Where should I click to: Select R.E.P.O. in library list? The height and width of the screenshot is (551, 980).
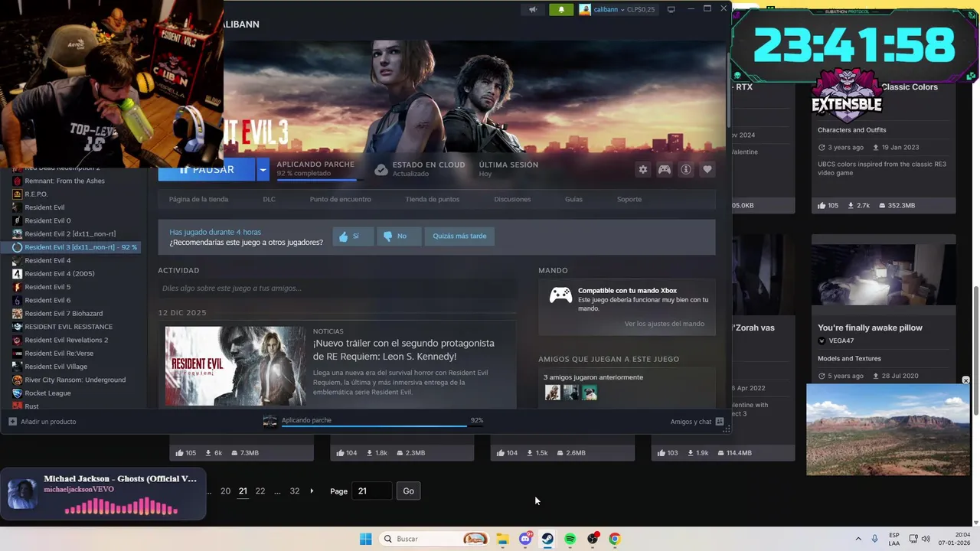(36, 194)
